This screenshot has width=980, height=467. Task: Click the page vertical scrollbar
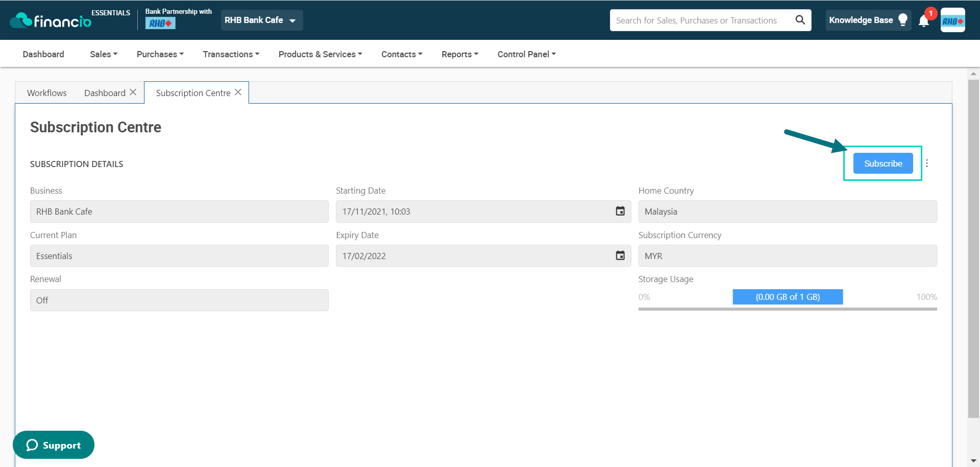tap(973, 249)
